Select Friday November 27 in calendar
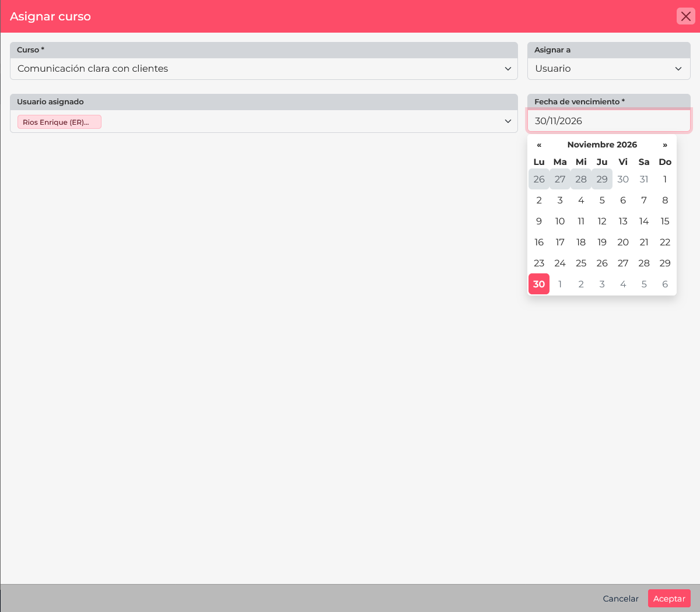Image resolution: width=700 pixels, height=612 pixels. 623,263
